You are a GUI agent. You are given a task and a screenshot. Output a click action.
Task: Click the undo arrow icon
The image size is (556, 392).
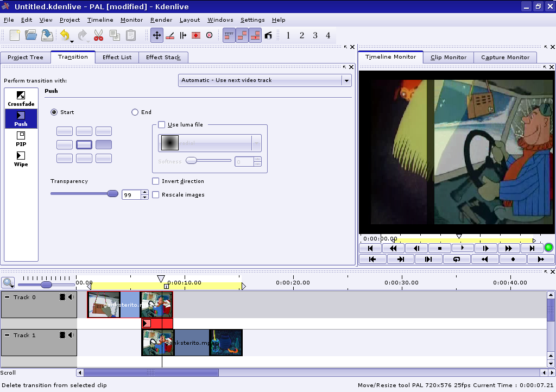point(65,35)
